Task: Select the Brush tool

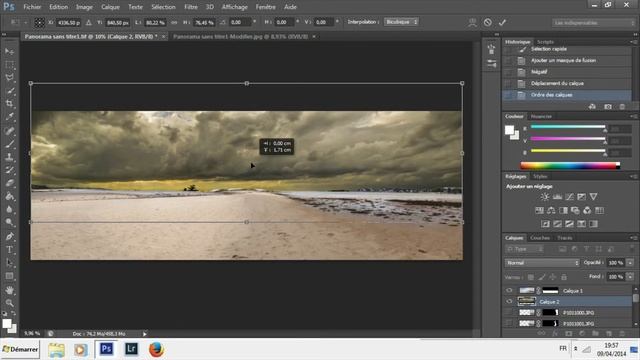Action: coord(9,144)
